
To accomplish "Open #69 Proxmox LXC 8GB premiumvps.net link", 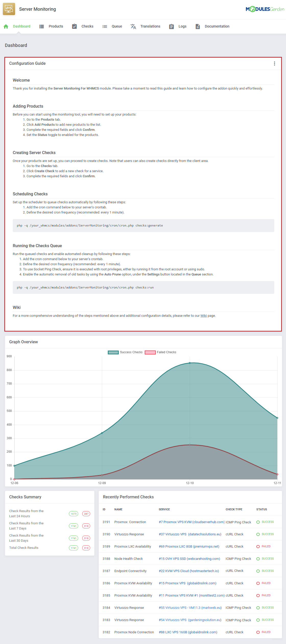I will [x=189, y=546].
